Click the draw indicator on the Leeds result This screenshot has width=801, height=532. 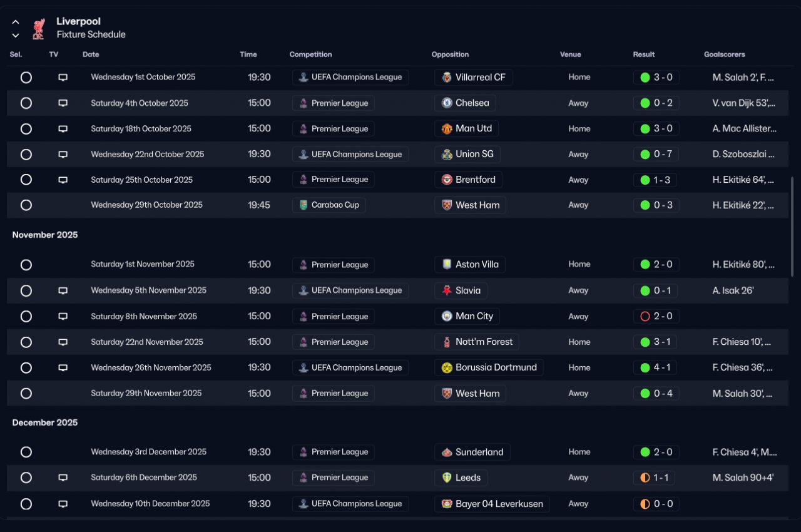(x=645, y=478)
